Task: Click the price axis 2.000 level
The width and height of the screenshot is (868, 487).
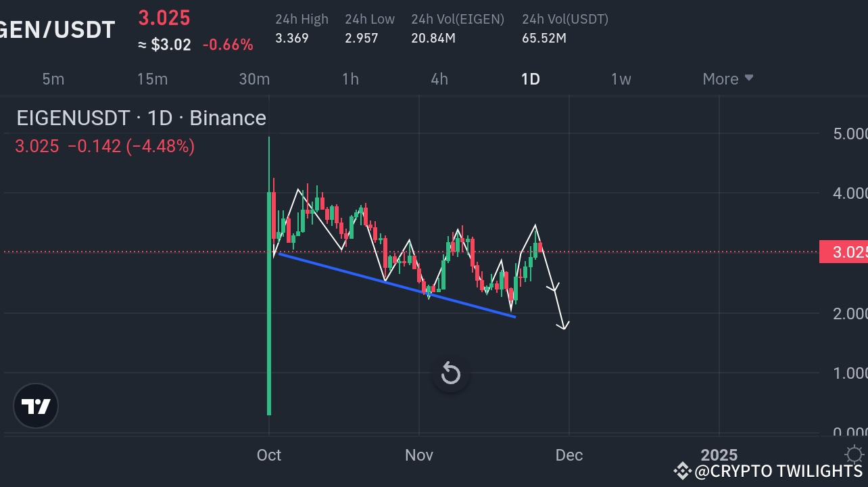Action: (850, 314)
